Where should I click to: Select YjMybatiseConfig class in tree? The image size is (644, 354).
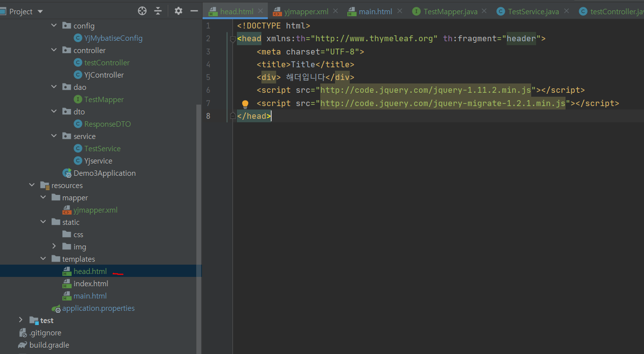tap(113, 38)
